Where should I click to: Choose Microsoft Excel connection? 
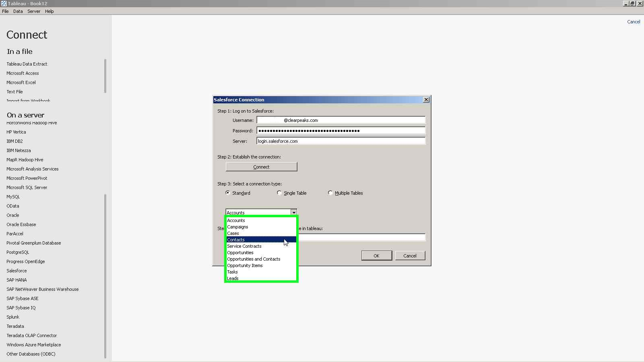tap(21, 82)
